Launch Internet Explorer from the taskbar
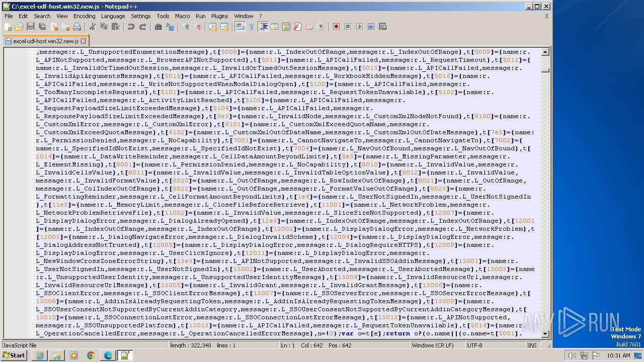This screenshot has width=644, height=362. pos(40,355)
